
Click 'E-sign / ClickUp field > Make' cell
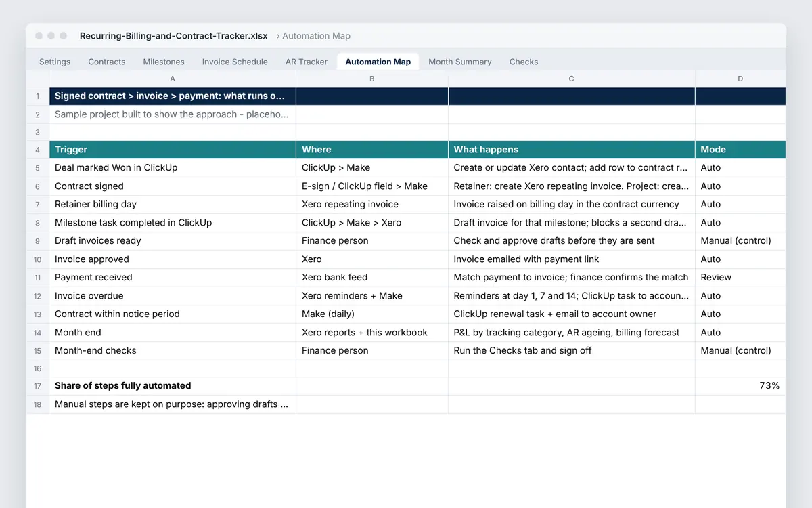tap(372, 186)
